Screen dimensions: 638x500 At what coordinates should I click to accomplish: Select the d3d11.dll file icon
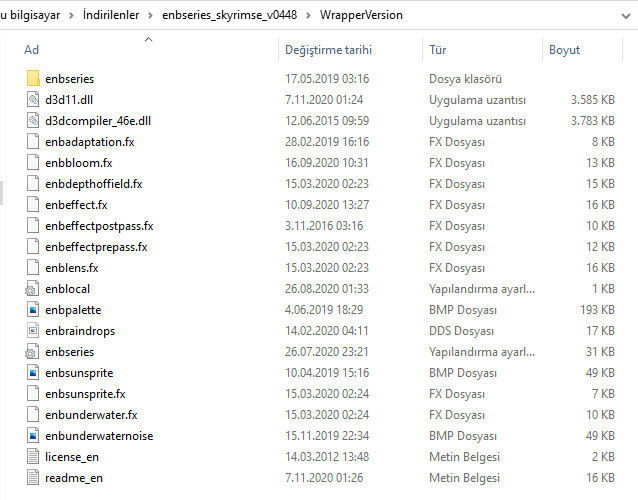coord(33,99)
